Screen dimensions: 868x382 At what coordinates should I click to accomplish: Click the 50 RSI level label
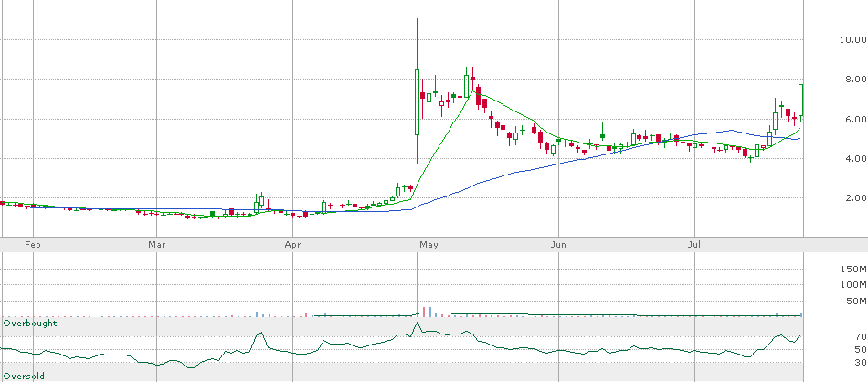pos(860,349)
